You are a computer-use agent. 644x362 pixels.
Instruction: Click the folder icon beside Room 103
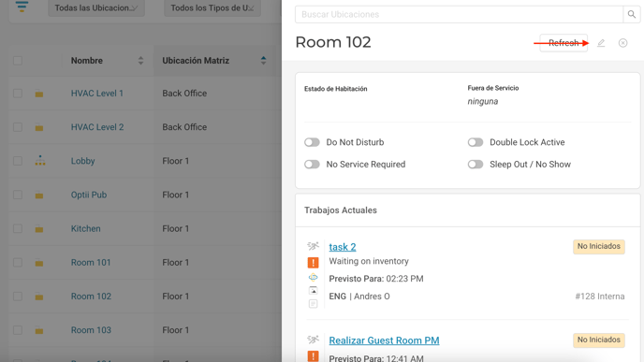[x=39, y=331]
